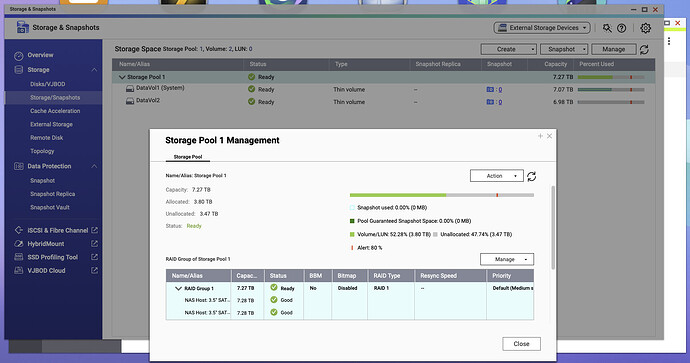The image size is (690, 363).
Task: Open the RAID Group Manage dropdown
Action: click(x=506, y=259)
